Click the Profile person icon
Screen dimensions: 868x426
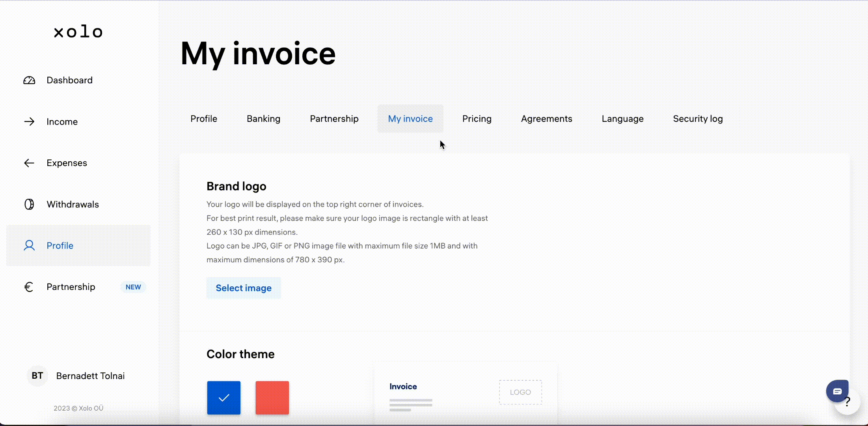tap(29, 245)
